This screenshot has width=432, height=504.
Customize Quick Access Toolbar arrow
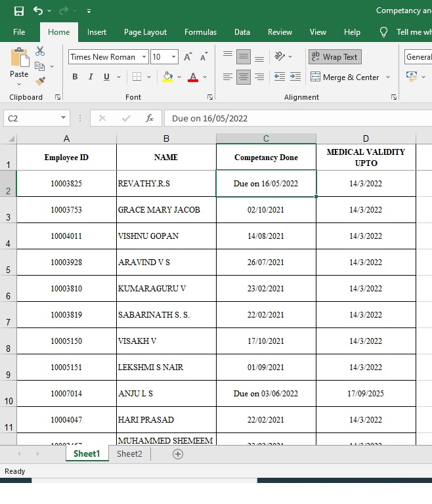(89, 11)
